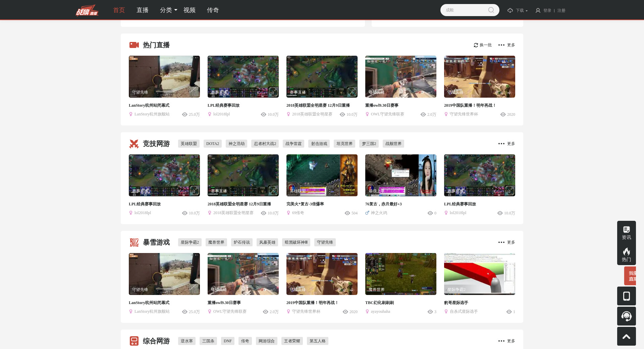Click the crossed swords icon beside 竞技网游
This screenshot has height=349, width=644.
[134, 144]
